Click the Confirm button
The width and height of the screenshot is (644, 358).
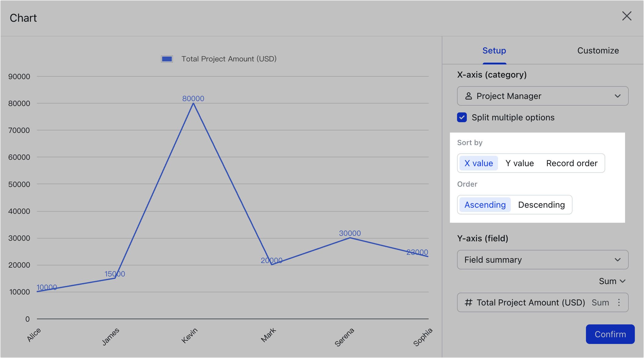pos(610,334)
